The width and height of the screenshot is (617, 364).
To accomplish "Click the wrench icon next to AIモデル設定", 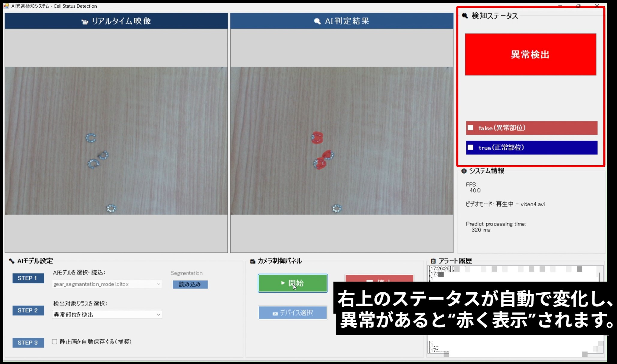I will [x=11, y=261].
